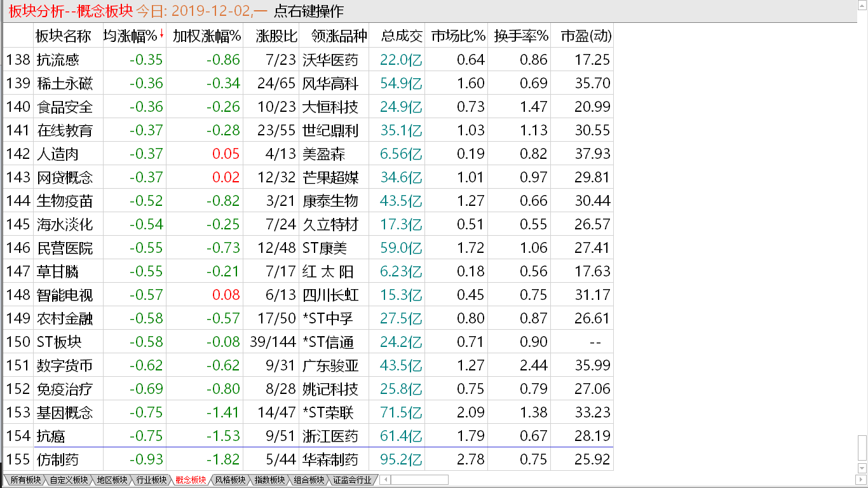The height and width of the screenshot is (488, 868).
Task: Click the 2.44 turnover rate cell
Action: coord(534,365)
